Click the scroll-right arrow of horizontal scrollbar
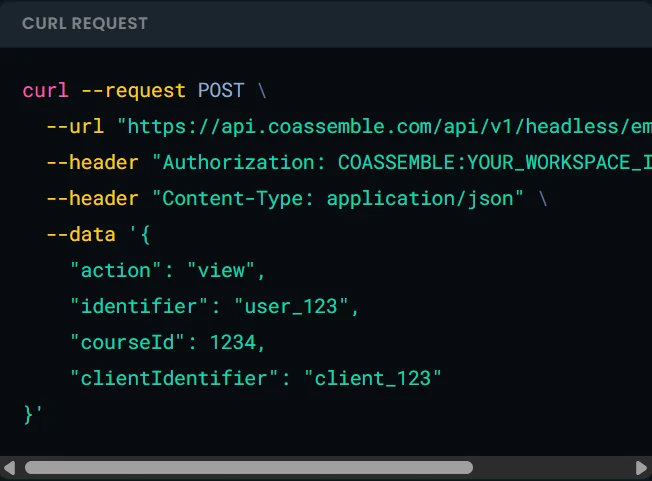The image size is (652, 481). pos(642,468)
